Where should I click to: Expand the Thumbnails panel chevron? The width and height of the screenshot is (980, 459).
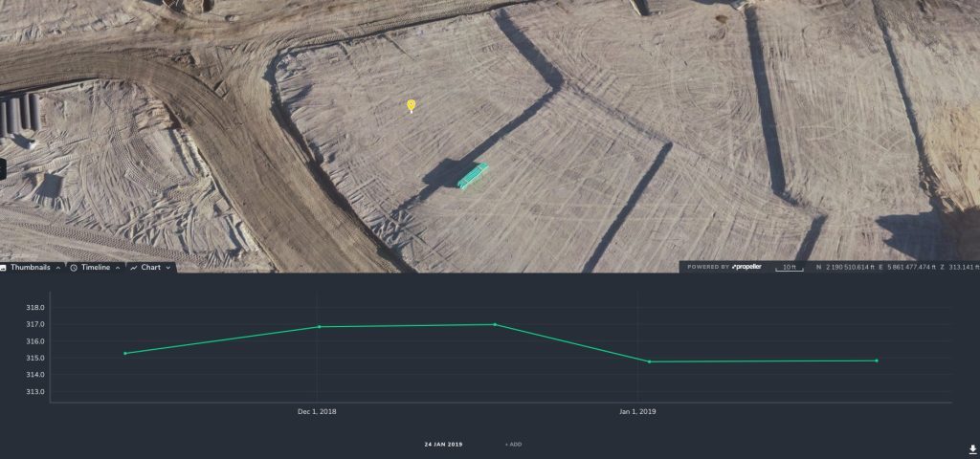pyautogui.click(x=58, y=268)
